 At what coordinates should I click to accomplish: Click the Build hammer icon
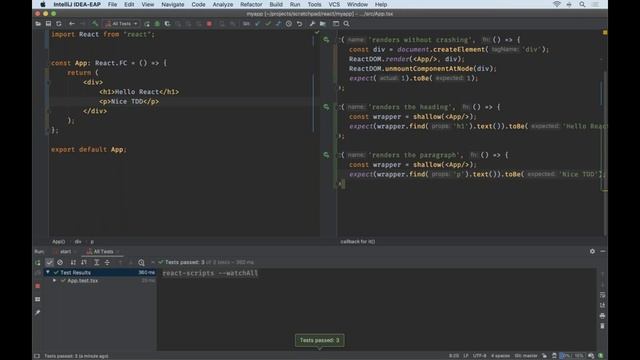(x=95, y=24)
